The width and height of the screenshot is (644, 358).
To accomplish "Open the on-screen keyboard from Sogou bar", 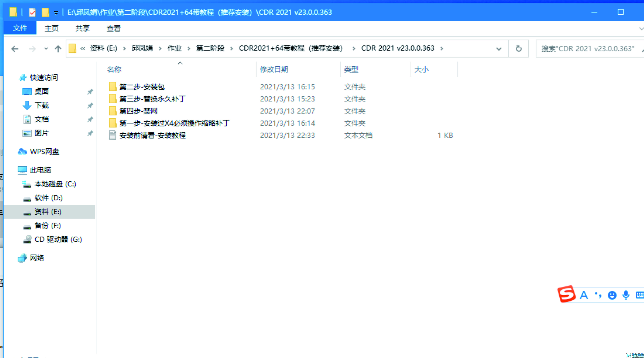I will tap(639, 295).
